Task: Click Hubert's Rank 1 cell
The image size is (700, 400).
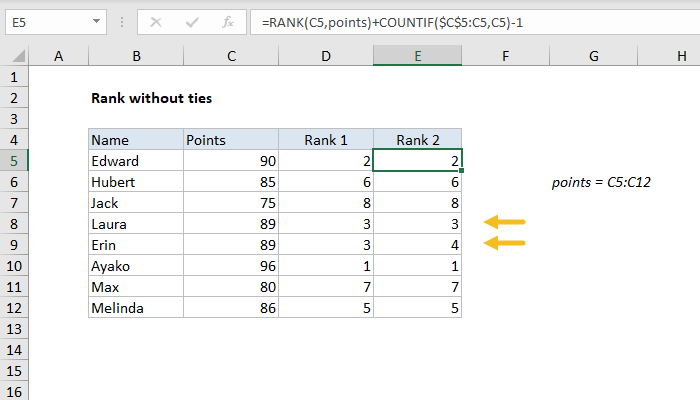Action: (326, 182)
